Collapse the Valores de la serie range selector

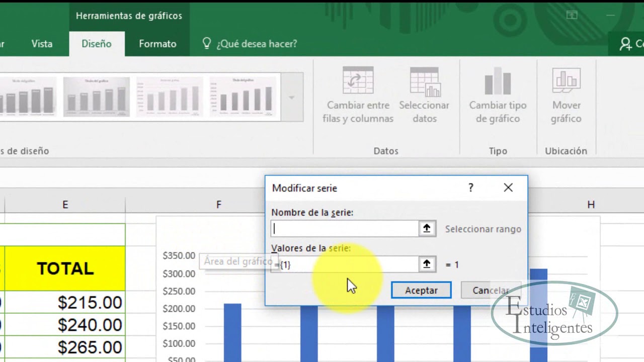(x=427, y=264)
